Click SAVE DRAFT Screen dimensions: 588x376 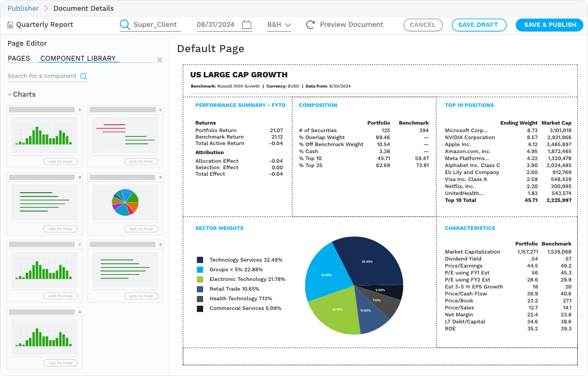tap(479, 25)
